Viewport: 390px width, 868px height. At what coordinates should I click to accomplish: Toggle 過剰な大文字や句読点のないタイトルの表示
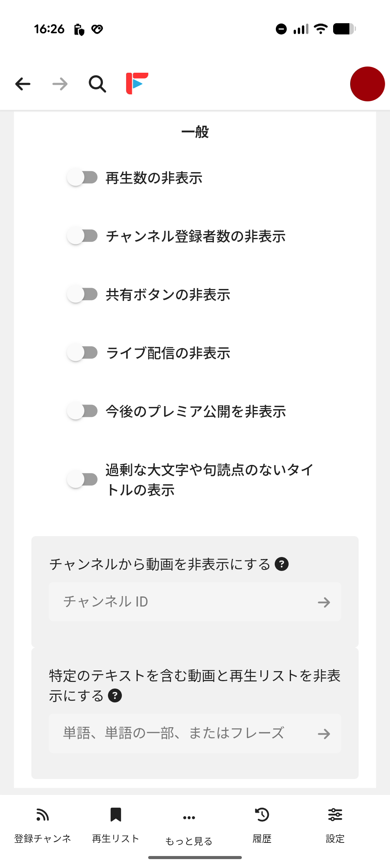[x=82, y=480]
